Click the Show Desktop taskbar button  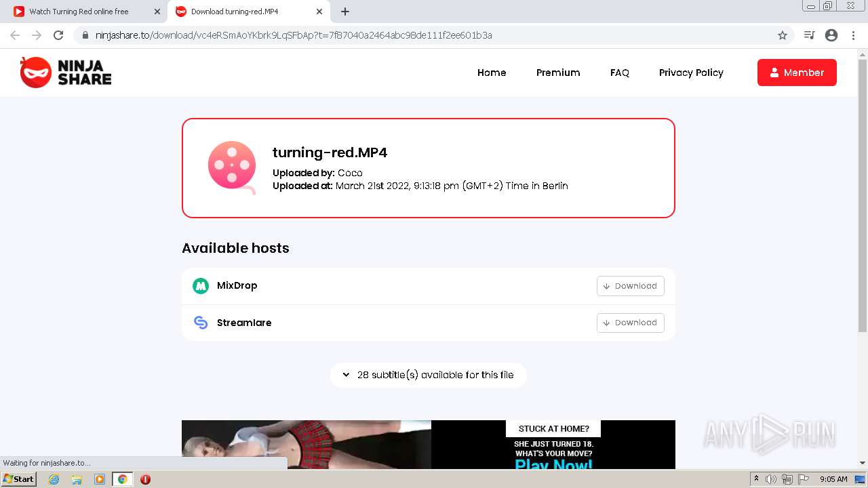[x=861, y=479]
